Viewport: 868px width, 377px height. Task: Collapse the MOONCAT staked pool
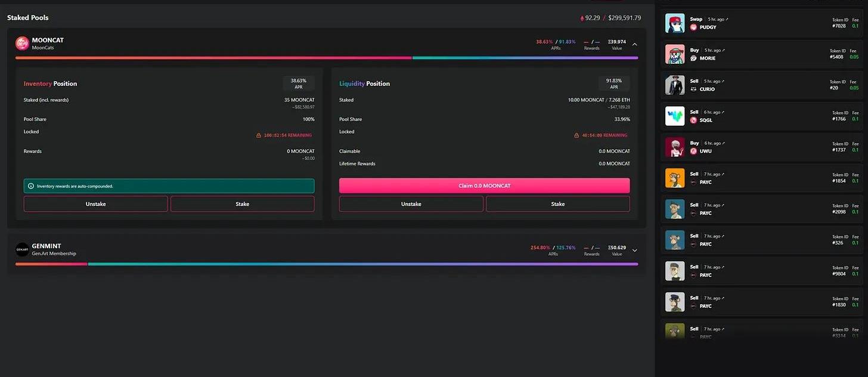point(634,44)
